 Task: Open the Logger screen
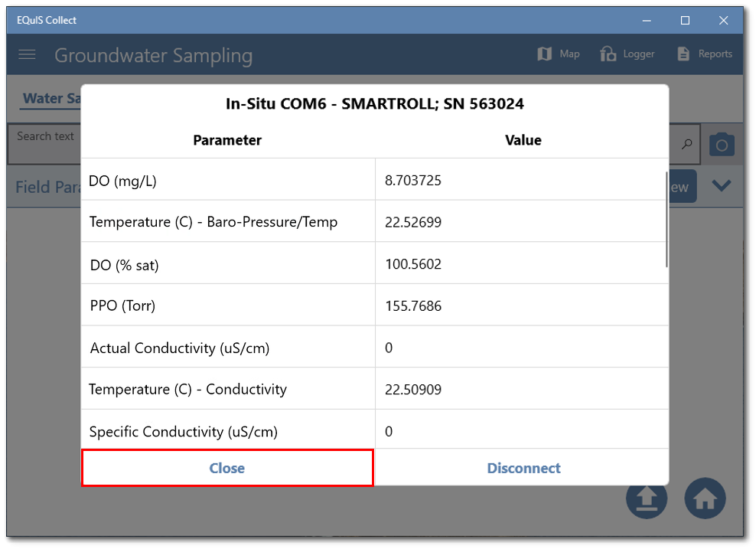coord(627,54)
